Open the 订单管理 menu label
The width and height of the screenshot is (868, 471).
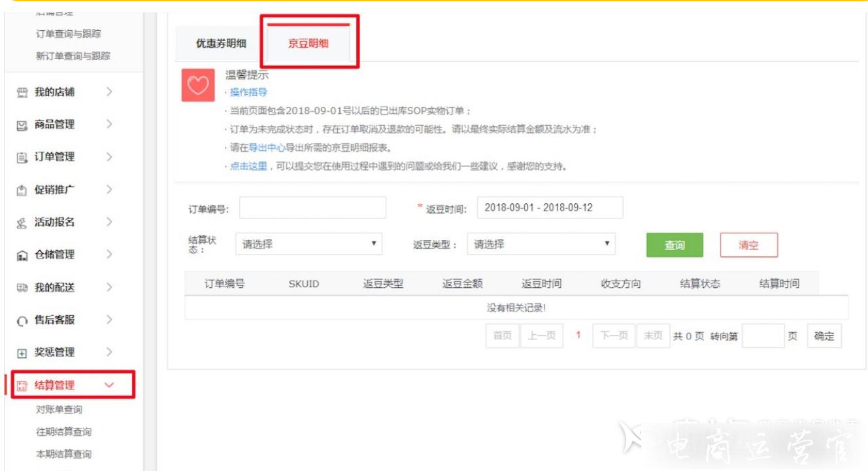coord(54,157)
